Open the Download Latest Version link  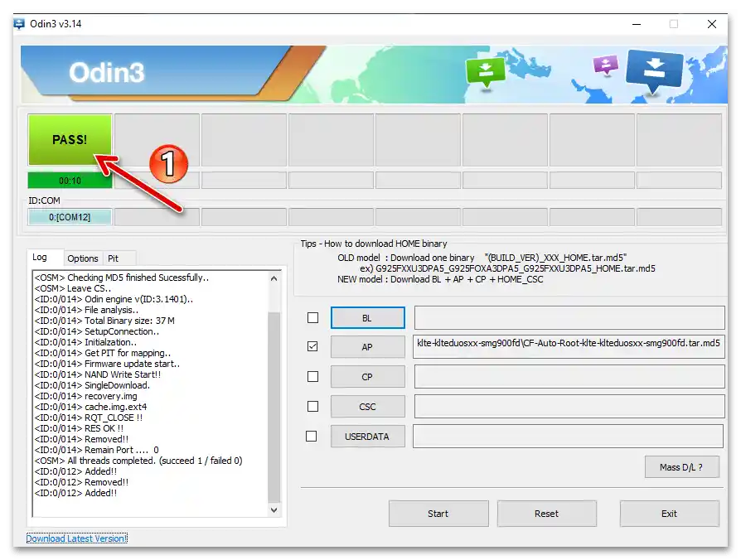click(75, 538)
